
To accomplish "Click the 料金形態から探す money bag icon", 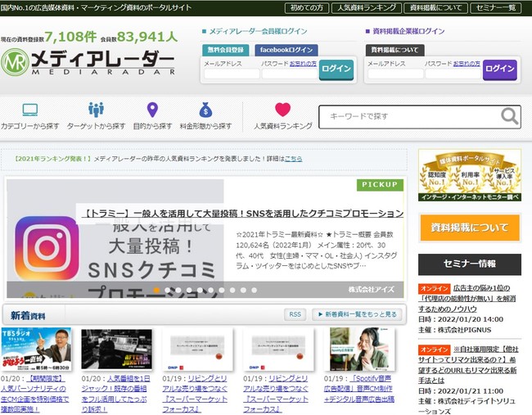I will pos(205,111).
